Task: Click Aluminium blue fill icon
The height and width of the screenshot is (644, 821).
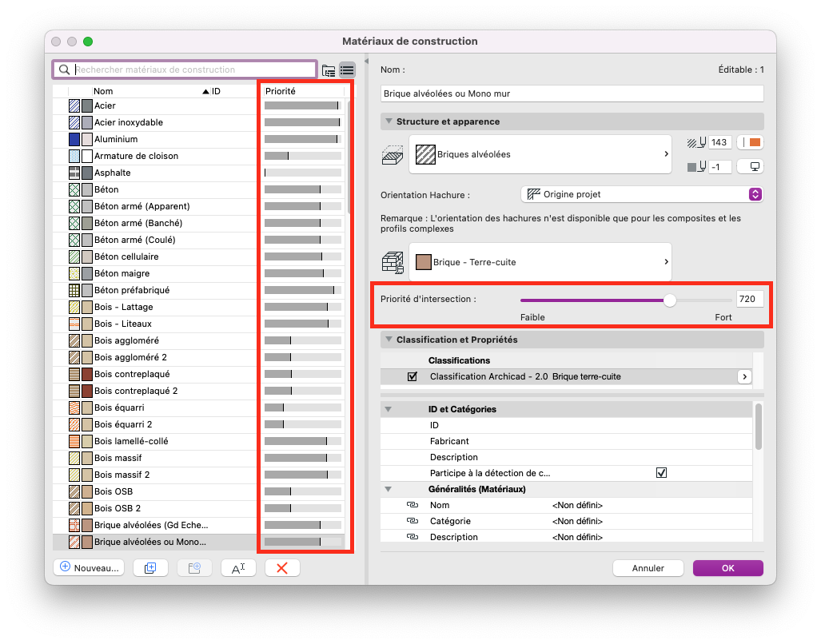Action: tap(74, 139)
